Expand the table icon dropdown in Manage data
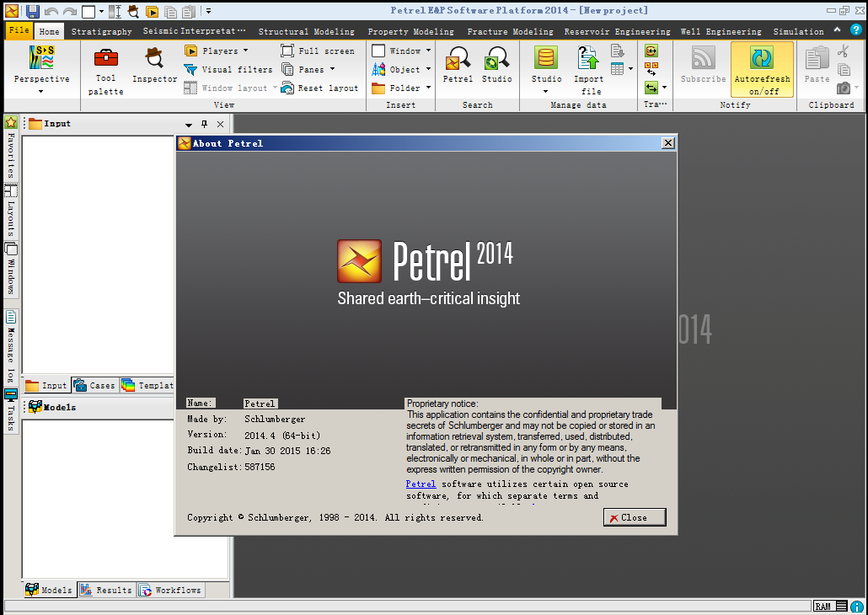Screen dimensions: 868x615 [x=630, y=69]
